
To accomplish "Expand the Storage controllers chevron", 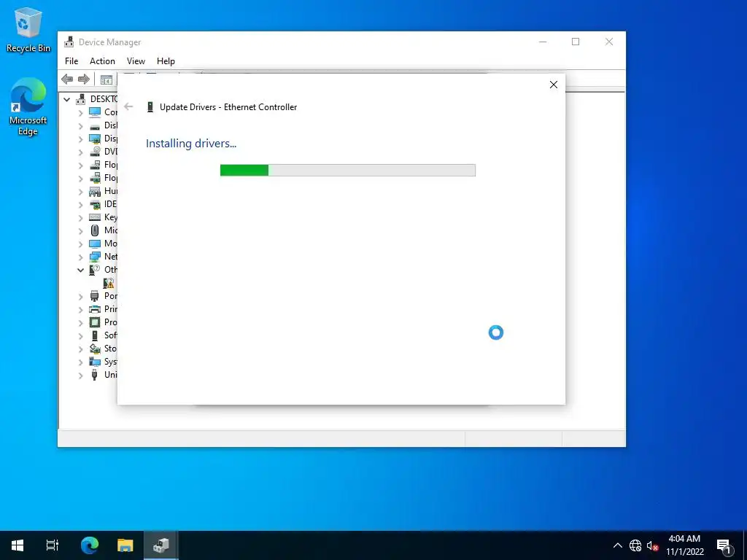I will tap(80, 349).
